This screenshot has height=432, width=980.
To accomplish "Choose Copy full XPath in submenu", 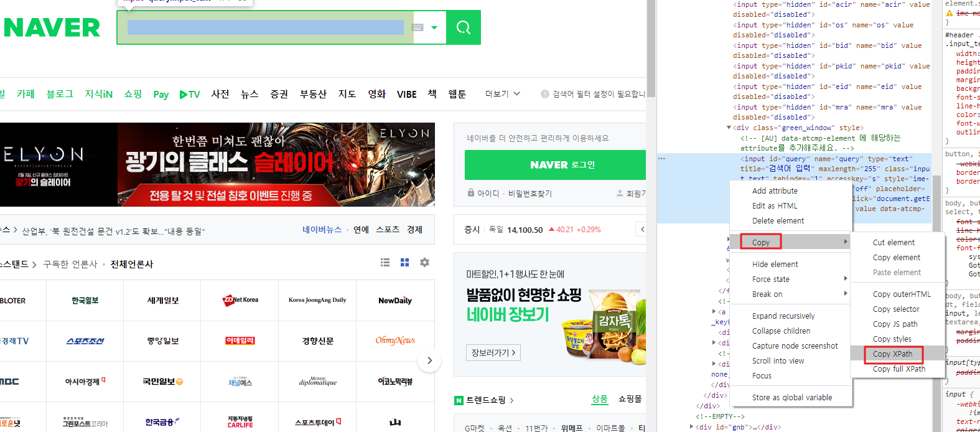I will 898,369.
